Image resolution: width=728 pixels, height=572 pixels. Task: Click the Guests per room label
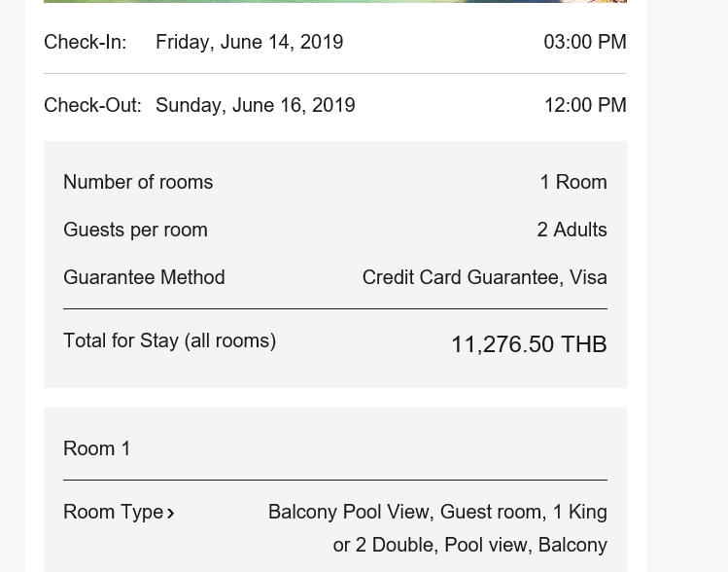pos(135,230)
